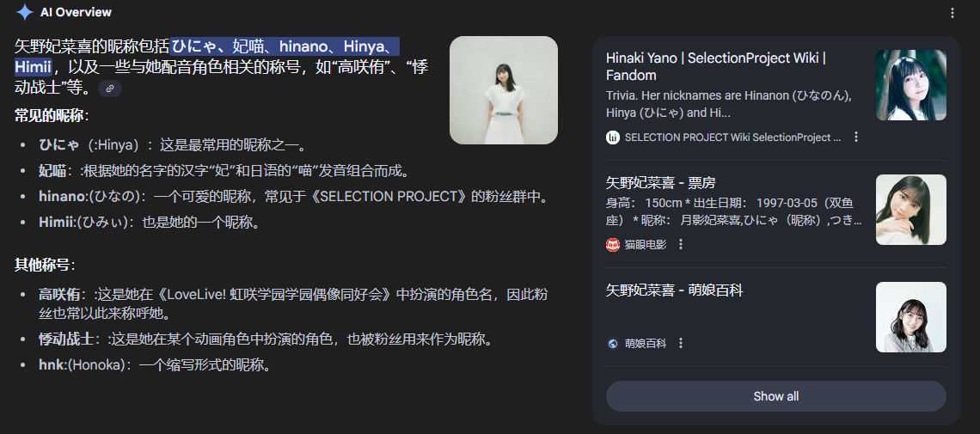The width and height of the screenshot is (980, 434).
Task: Click the 萌娘百科 result thumbnail photo
Action: (910, 317)
